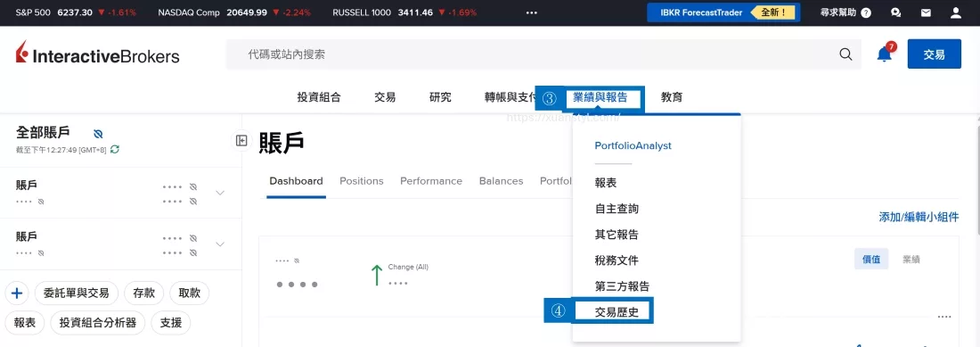Select 稅務文件 menu entry
The width and height of the screenshot is (980, 347).
[x=617, y=260]
